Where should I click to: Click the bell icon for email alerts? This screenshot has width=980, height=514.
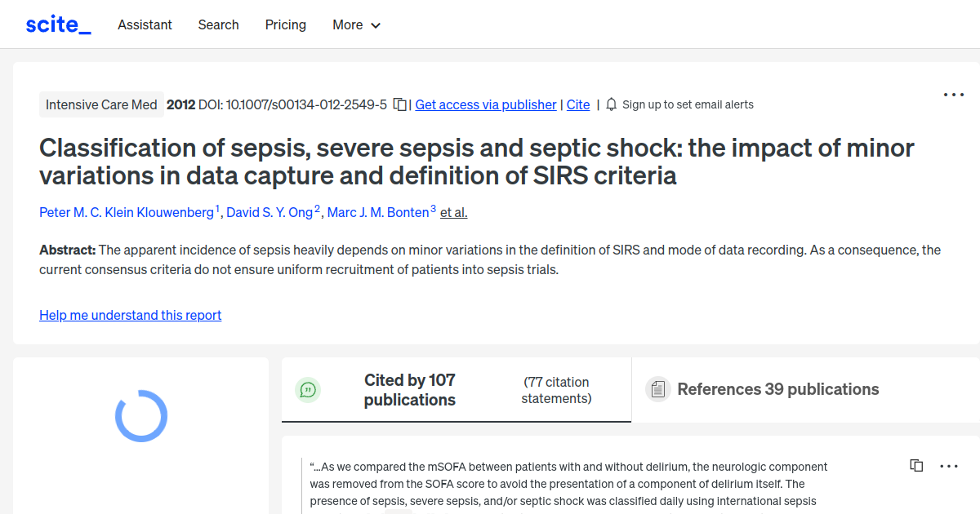(612, 104)
